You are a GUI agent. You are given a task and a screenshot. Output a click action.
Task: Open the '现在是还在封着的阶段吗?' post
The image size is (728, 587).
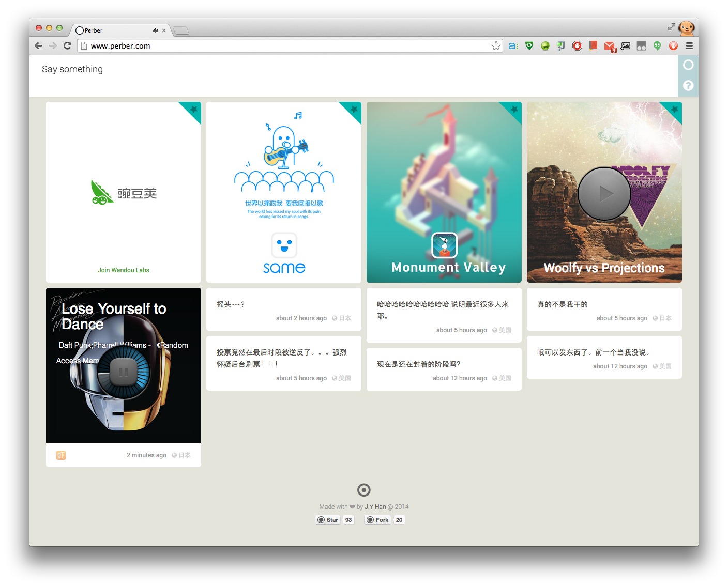[444, 369]
